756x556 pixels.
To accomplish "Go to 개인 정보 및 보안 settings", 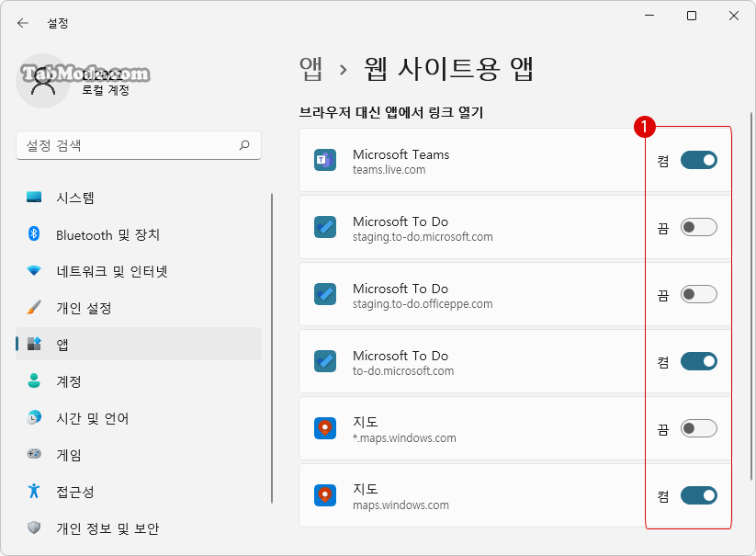I will point(139,528).
